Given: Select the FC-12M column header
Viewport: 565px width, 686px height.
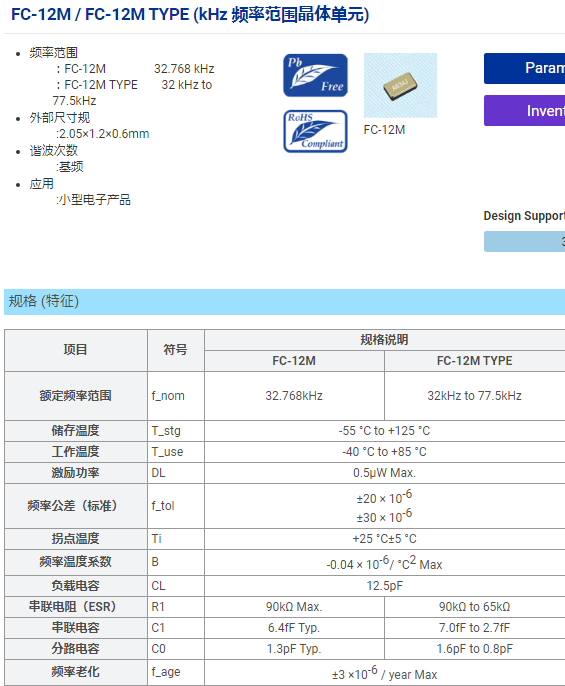Looking at the screenshot, I should click(294, 361).
